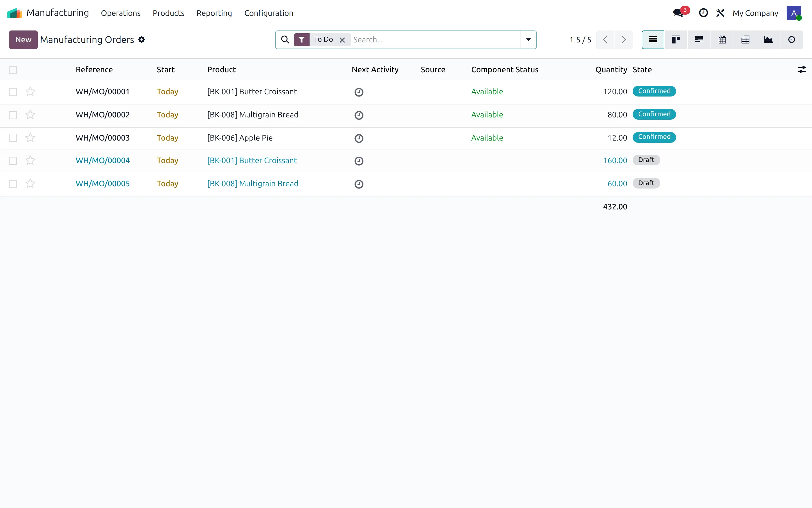Image resolution: width=812 pixels, height=508 pixels.
Task: Click the 1-5 / 5 pager counter
Action: (x=580, y=40)
